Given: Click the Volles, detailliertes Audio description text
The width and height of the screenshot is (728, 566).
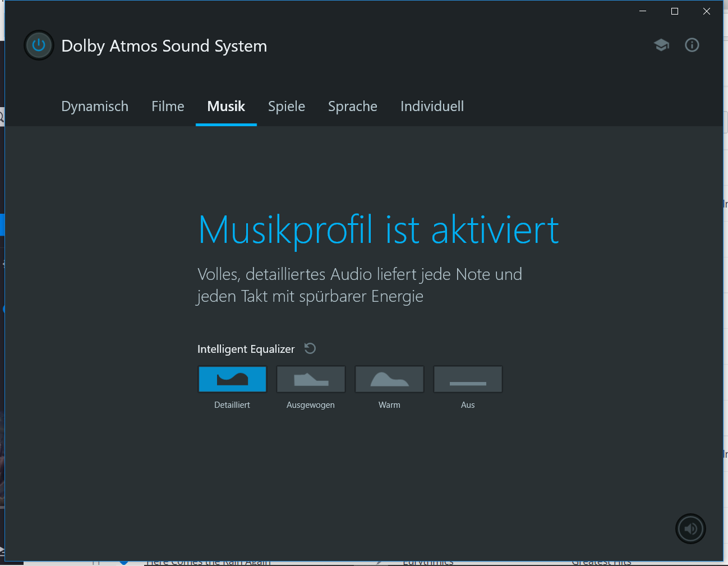Looking at the screenshot, I should tap(360, 285).
